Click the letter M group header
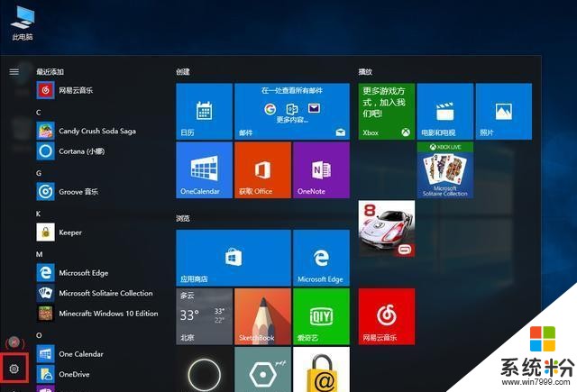This screenshot has height=392, width=577. [x=39, y=254]
